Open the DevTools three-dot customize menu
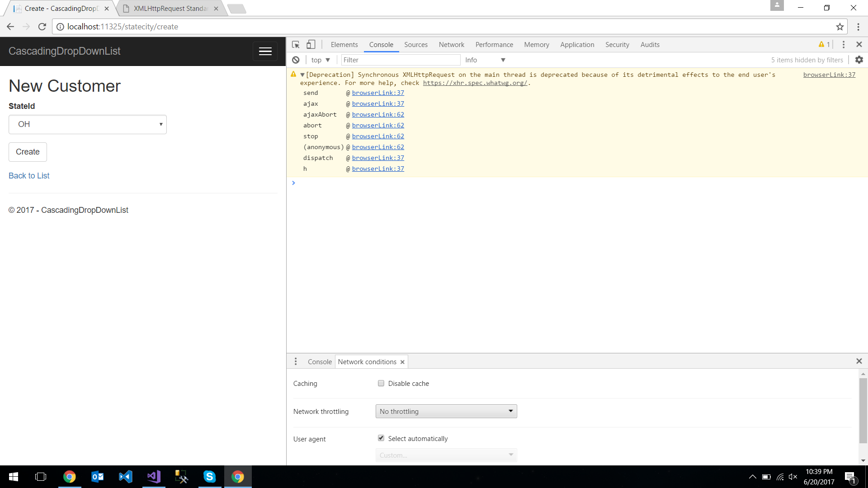 (x=843, y=44)
